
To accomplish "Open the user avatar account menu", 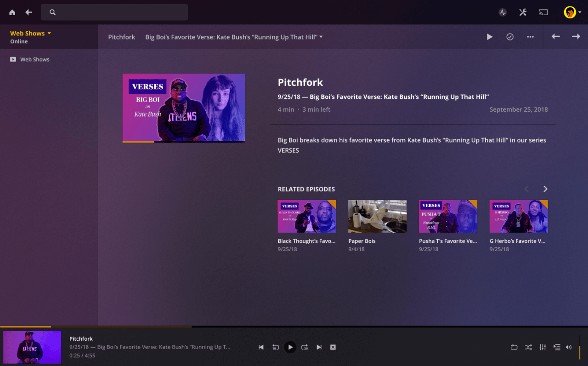I will (x=571, y=12).
